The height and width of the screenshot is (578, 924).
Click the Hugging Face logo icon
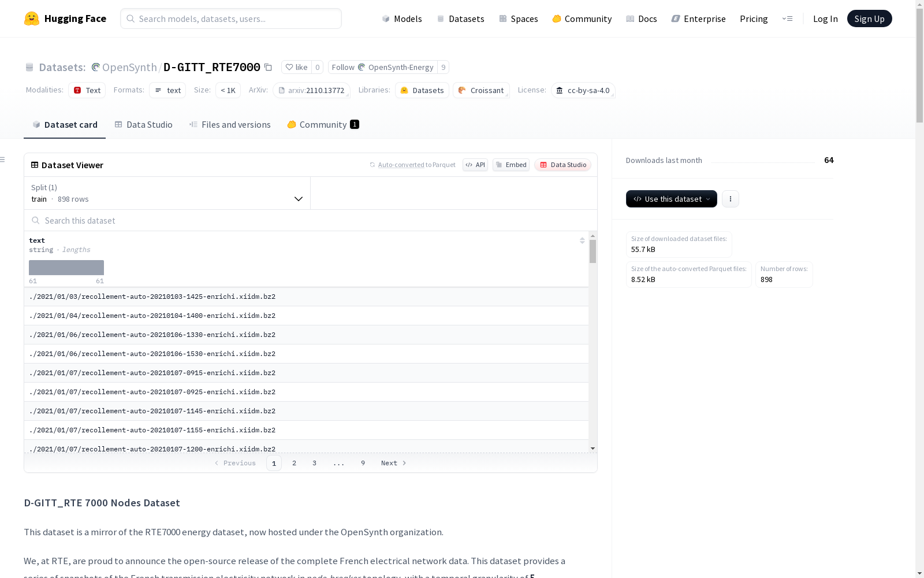(x=32, y=18)
